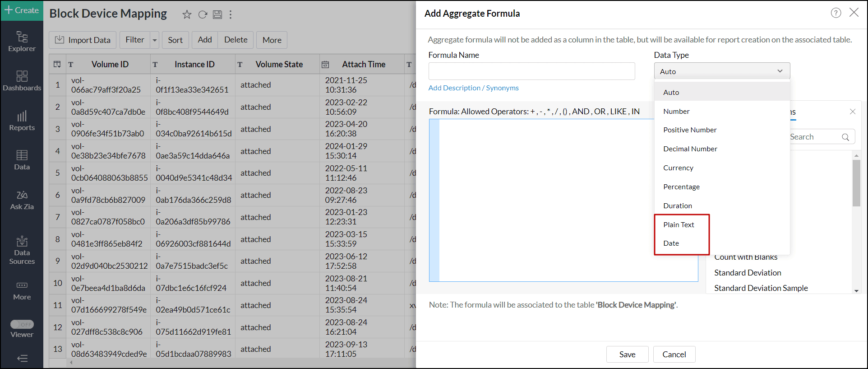Click the Formula Name text field
Image resolution: width=868 pixels, height=369 pixels.
pos(531,71)
